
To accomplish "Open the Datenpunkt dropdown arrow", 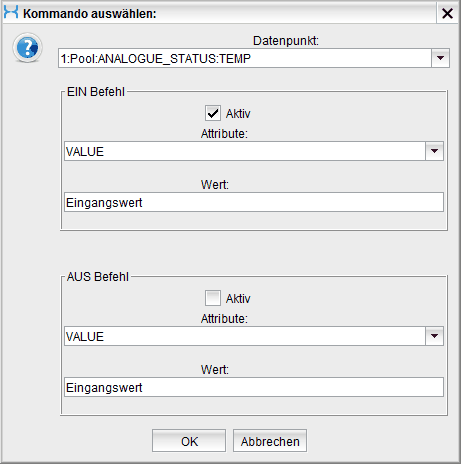I will coord(440,58).
